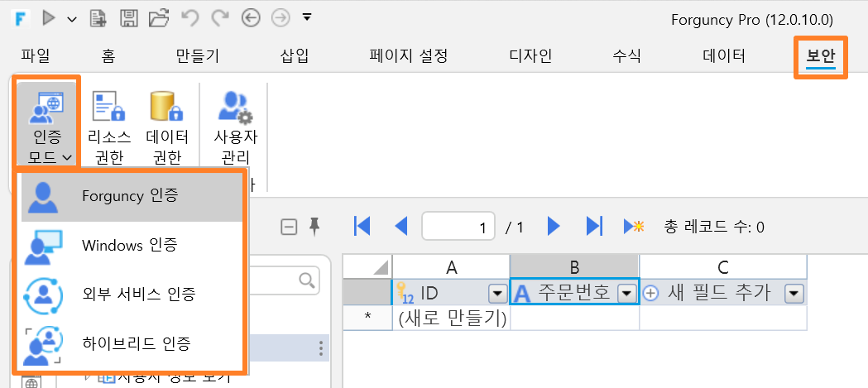The image size is (868, 388).
Task: Open the ID column dropdown arrow
Action: coord(497,294)
